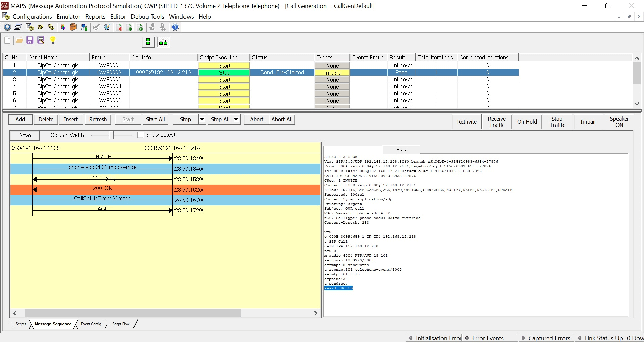Select the 200 OK message row
This screenshot has height=343, width=644.
pos(165,190)
